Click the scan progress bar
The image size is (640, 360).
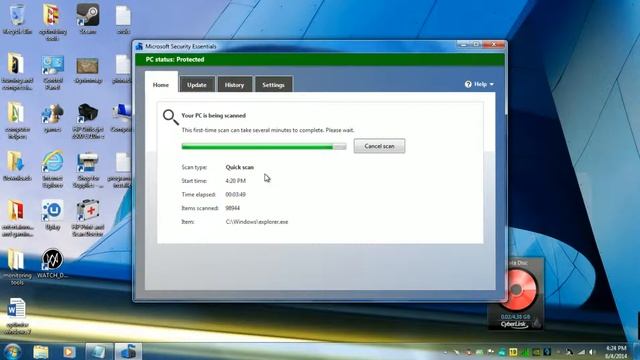coord(264,147)
